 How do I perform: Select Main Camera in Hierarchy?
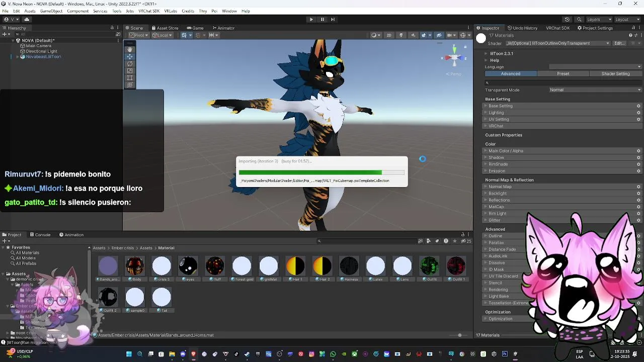click(x=38, y=46)
